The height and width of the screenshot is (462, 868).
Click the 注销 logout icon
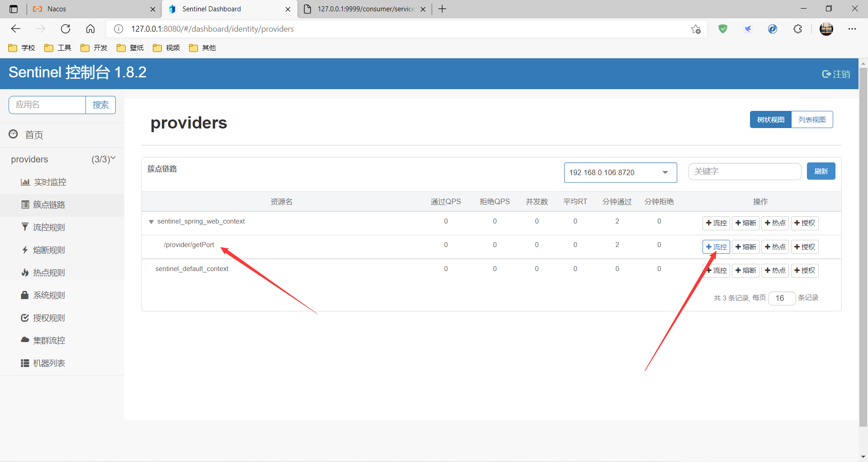(836, 74)
